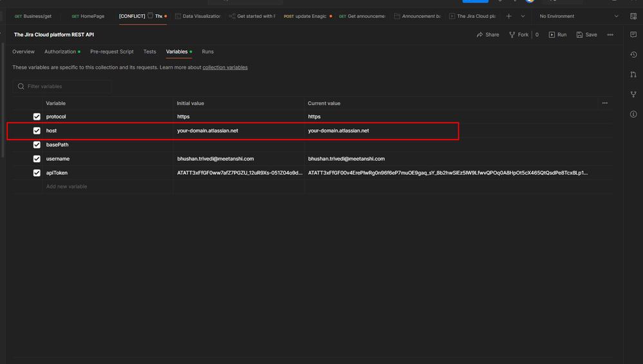Open the Get announcement request tab
The image size is (643, 364).
pos(362,16)
